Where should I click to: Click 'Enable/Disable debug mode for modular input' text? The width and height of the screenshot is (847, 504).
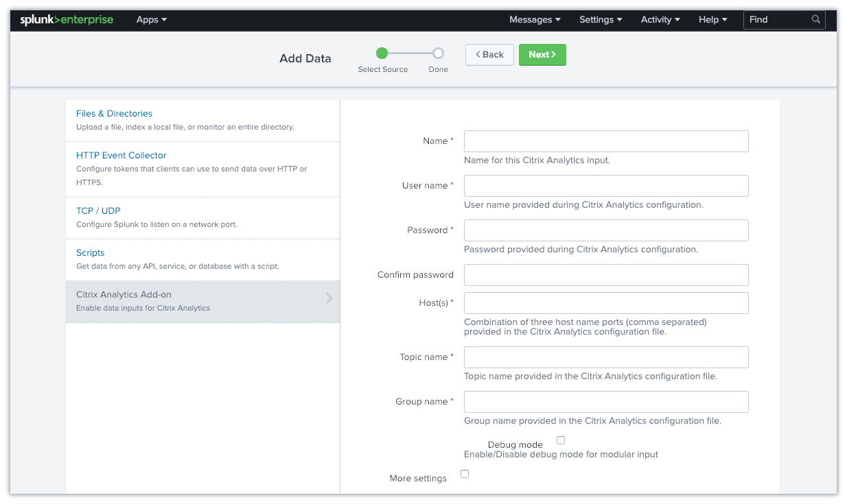click(561, 455)
